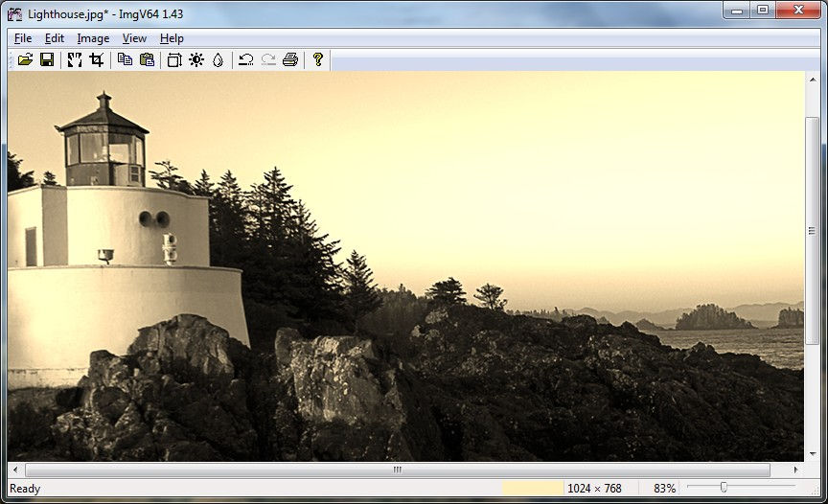Screen dimensions: 828x504
Task: Open the Help menu
Action: pyautogui.click(x=172, y=38)
